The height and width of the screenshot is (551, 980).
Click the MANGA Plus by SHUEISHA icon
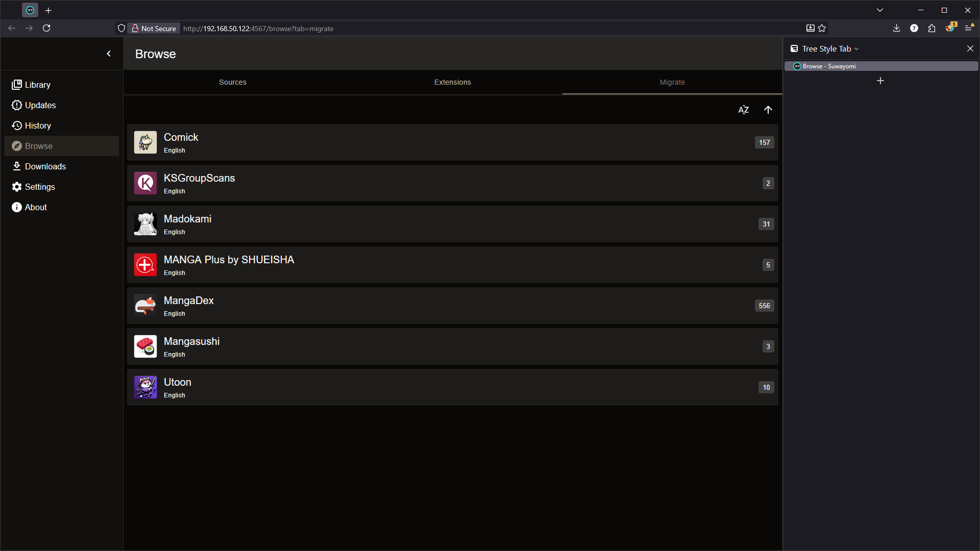coord(145,265)
